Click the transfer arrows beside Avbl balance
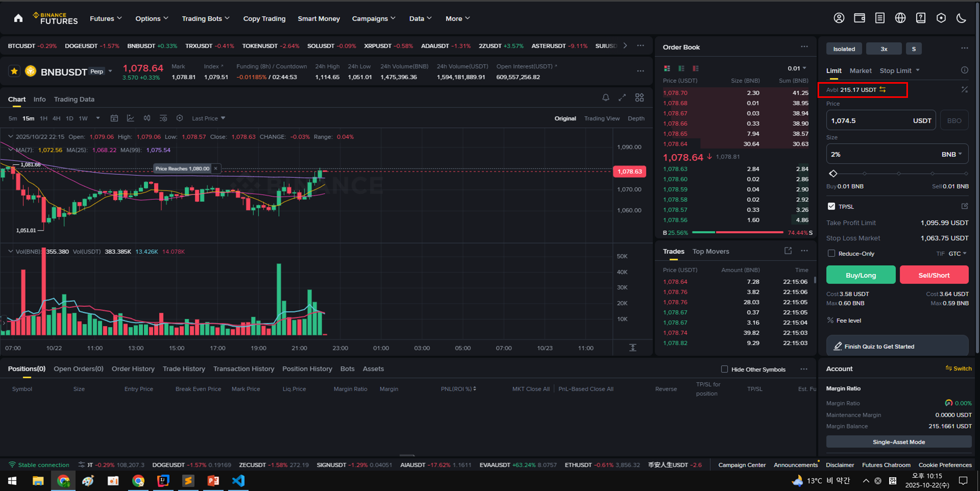980x491 pixels. [x=883, y=89]
